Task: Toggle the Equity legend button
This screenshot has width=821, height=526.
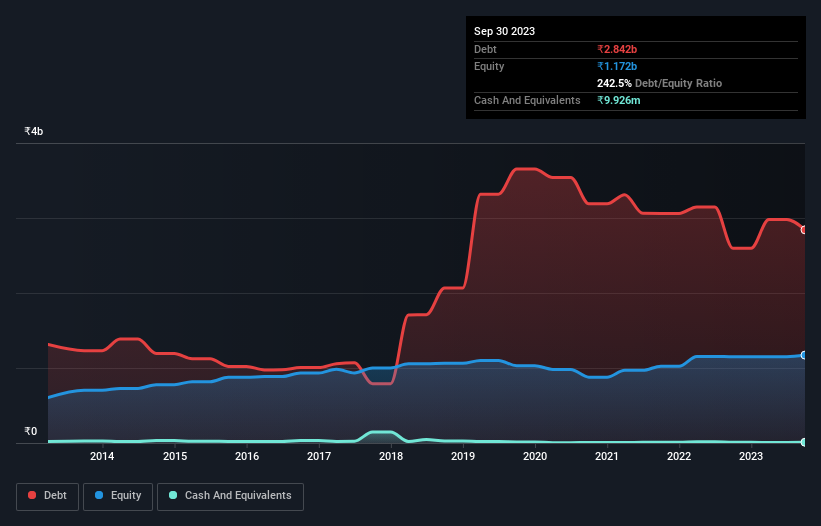Action: [x=118, y=496]
